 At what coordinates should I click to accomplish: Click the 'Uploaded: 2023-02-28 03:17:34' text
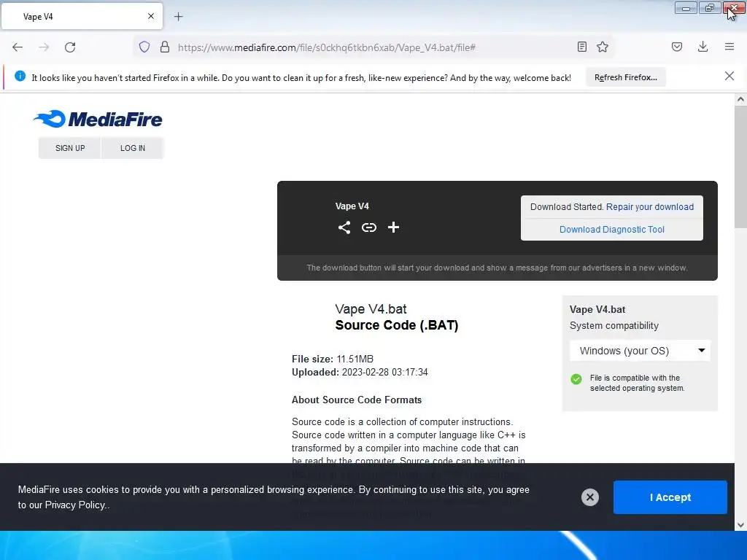tap(360, 373)
